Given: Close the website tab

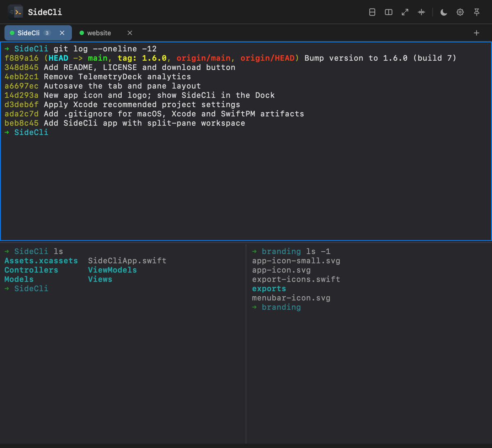Looking at the screenshot, I should (x=130, y=33).
